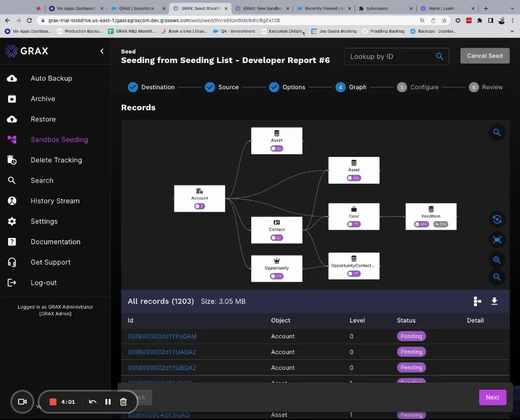
Task: Select the Case node in graph
Action: (x=354, y=216)
